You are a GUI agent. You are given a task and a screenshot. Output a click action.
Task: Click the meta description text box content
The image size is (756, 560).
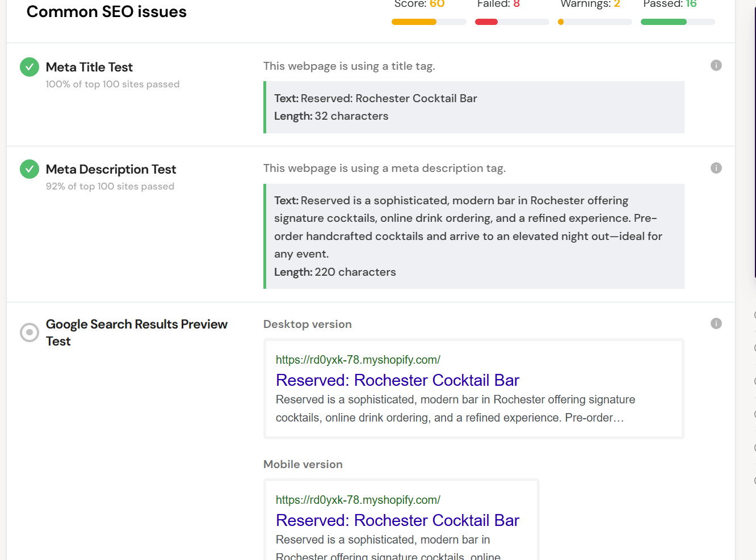point(468,227)
